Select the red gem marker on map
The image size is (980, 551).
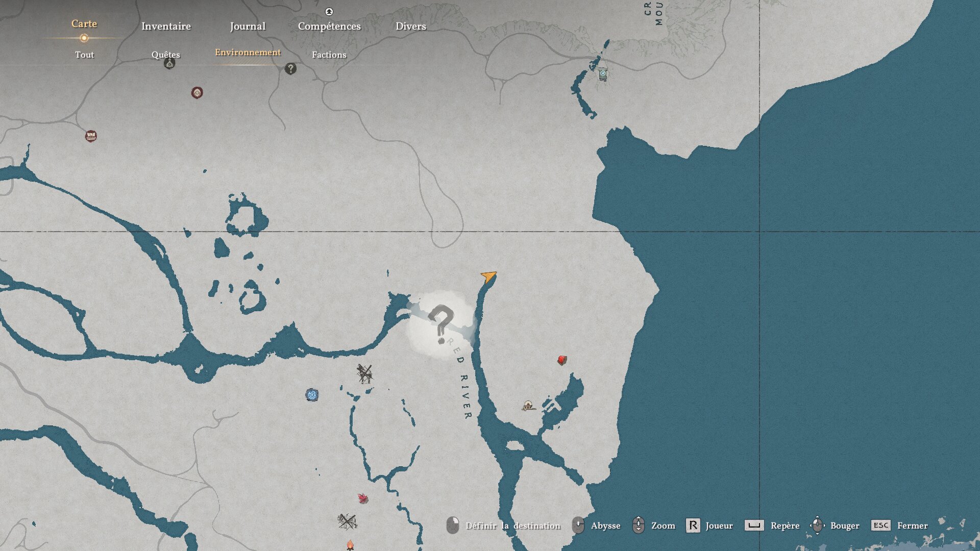[562, 360]
